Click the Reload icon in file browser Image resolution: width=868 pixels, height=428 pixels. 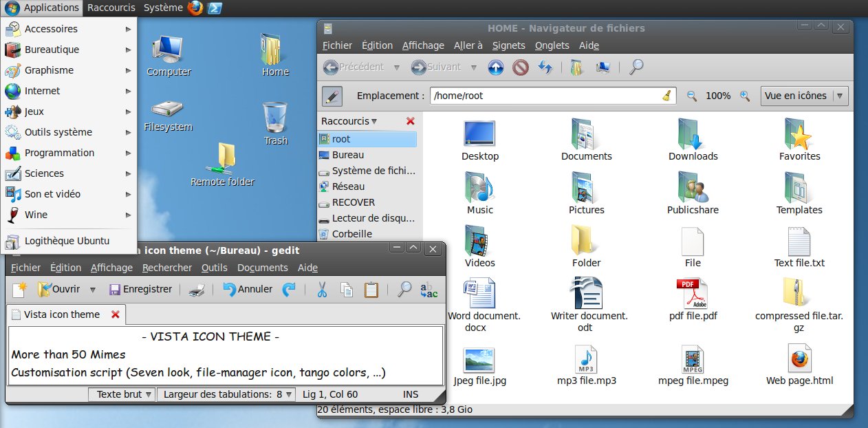[x=545, y=67]
